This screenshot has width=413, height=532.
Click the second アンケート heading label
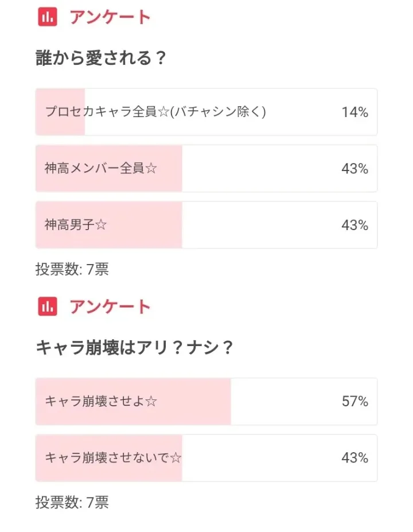(x=110, y=307)
